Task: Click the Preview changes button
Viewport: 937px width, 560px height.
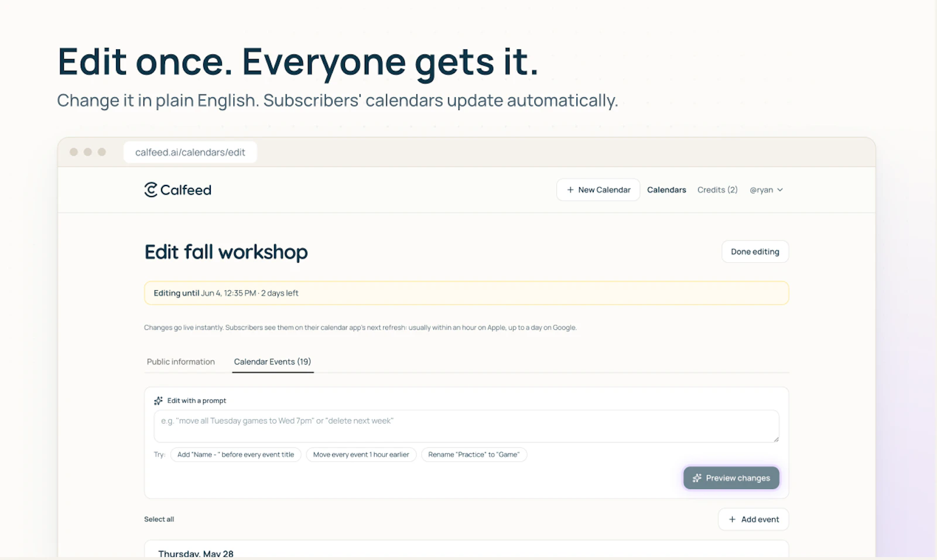Action: [731, 478]
